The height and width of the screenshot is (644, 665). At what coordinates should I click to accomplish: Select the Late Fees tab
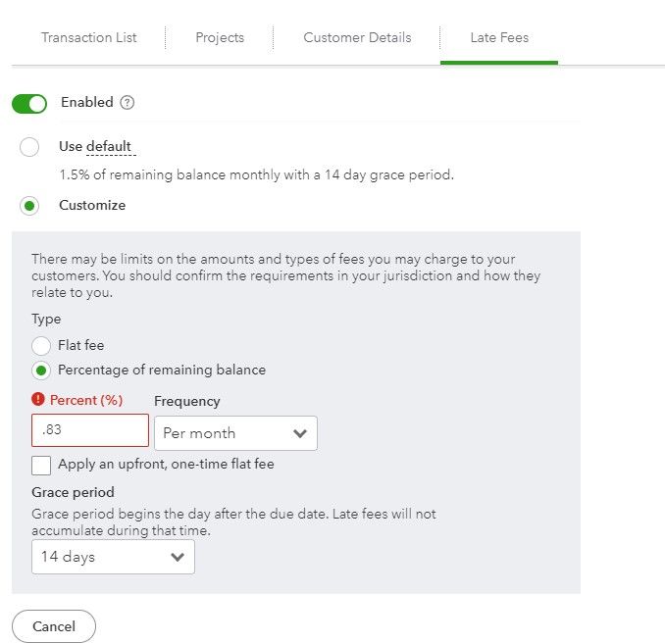point(499,38)
